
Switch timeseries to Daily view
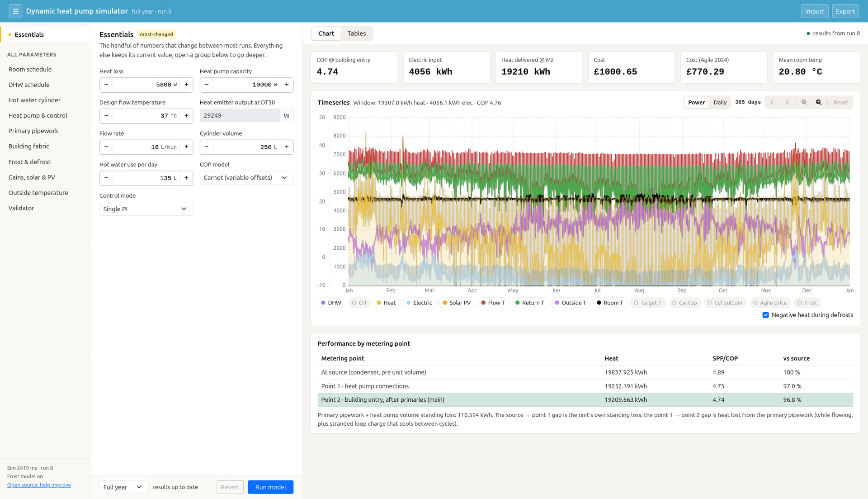tap(720, 102)
